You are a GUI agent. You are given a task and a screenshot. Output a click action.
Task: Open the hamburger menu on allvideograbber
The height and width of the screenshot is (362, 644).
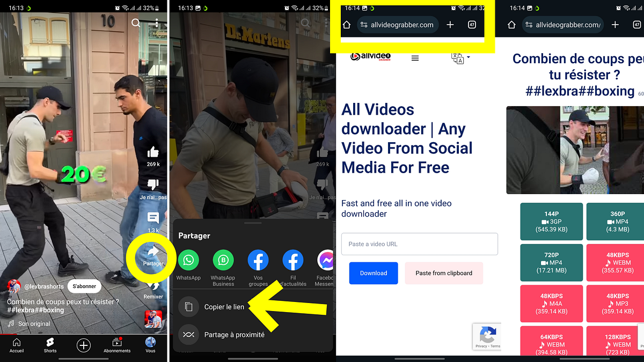(x=415, y=58)
